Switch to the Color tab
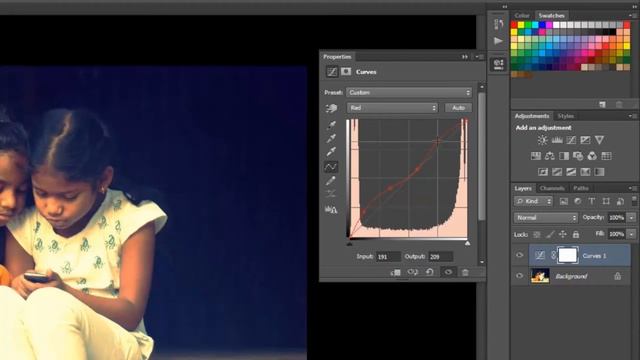 coord(522,16)
